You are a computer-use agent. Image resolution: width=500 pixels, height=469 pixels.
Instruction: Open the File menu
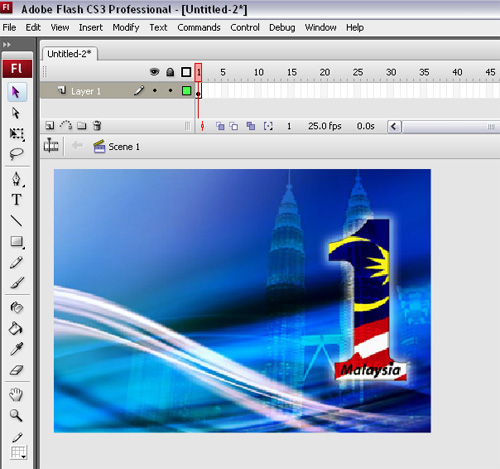coord(9,27)
